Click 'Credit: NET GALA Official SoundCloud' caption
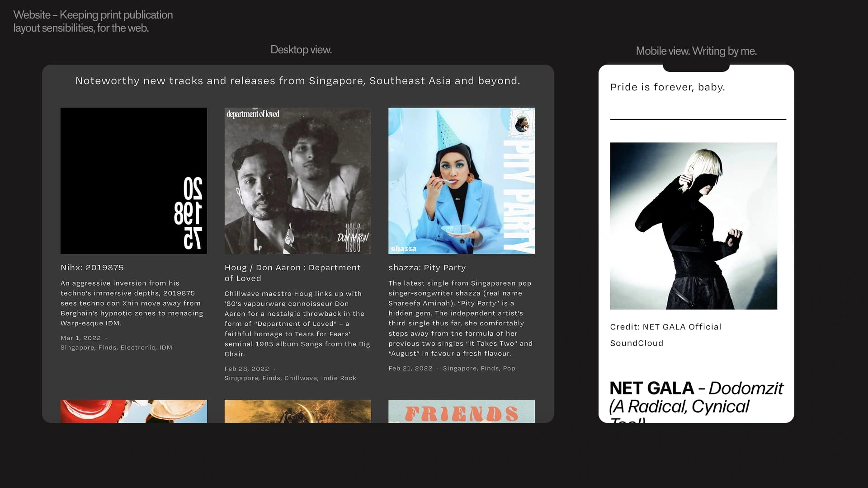The width and height of the screenshot is (868, 488). tap(665, 335)
